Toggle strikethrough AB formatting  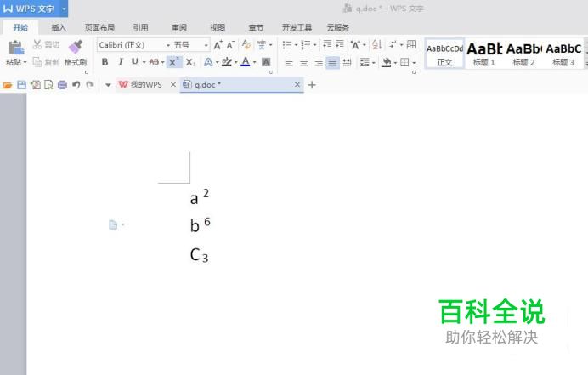click(x=154, y=62)
